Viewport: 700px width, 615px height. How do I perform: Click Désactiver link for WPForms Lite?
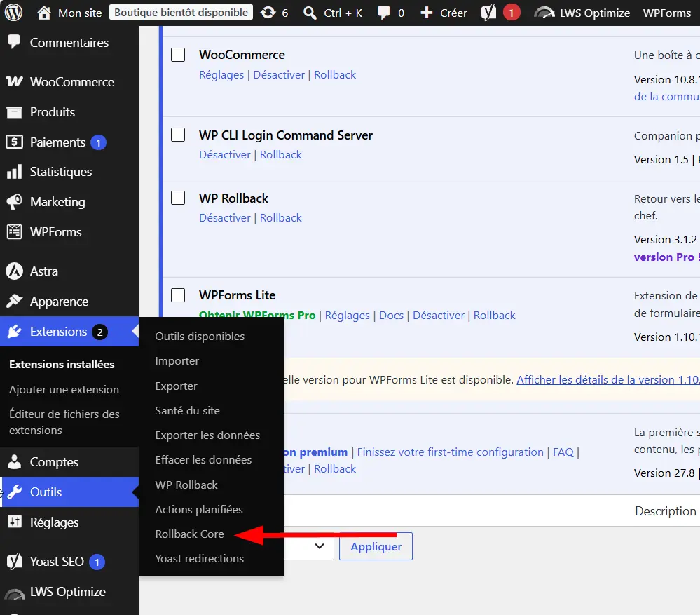coord(439,316)
